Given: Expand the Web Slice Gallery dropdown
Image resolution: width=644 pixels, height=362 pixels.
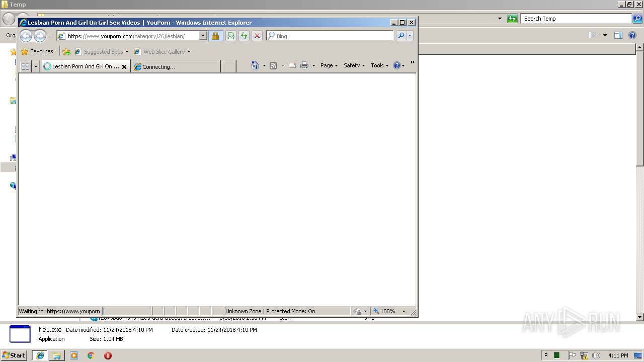Looking at the screenshot, I should pyautogui.click(x=189, y=51).
